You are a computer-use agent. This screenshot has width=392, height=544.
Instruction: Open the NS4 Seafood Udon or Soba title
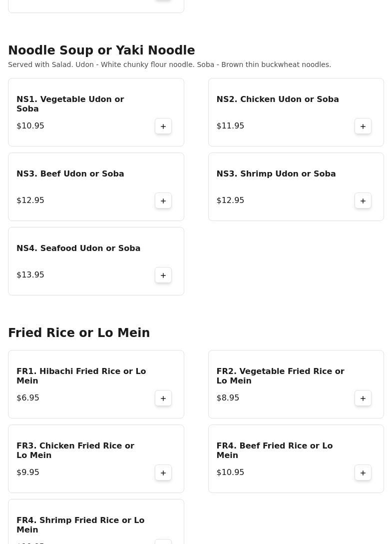[x=78, y=248]
